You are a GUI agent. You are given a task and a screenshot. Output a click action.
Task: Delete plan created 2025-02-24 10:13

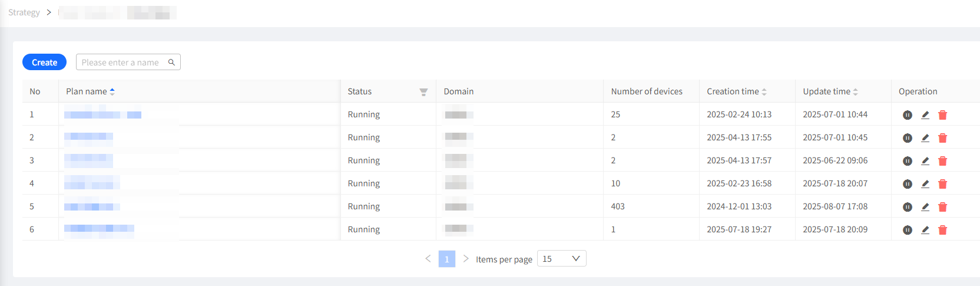click(942, 115)
